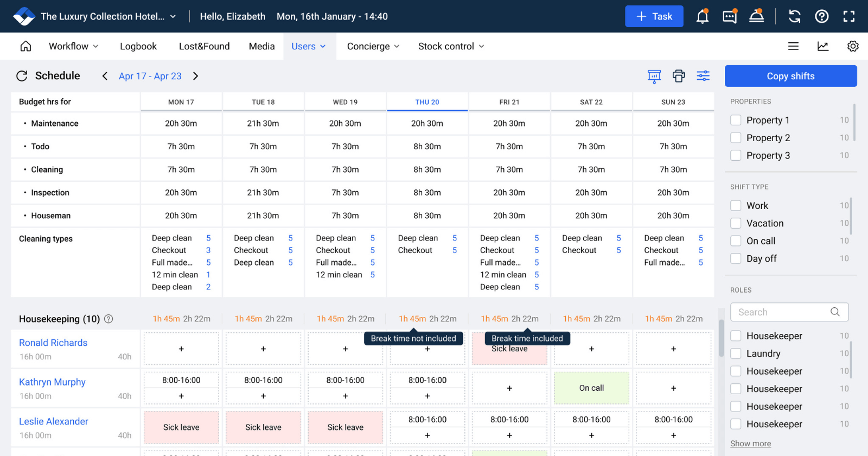The height and width of the screenshot is (456, 868).
Task: Check the Property 1 checkbox
Action: (736, 120)
